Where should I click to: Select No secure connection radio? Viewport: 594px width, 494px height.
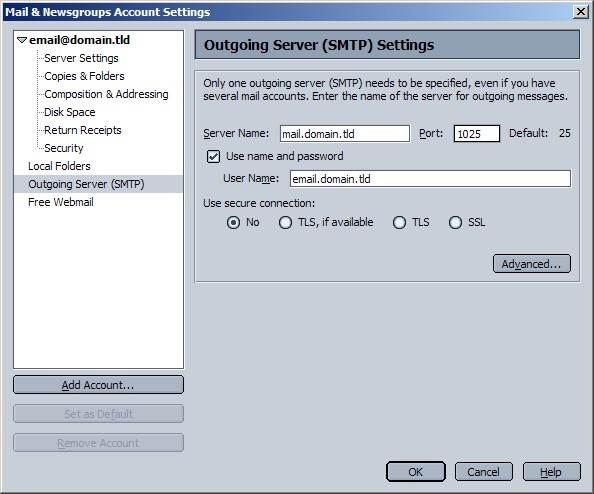click(x=233, y=222)
